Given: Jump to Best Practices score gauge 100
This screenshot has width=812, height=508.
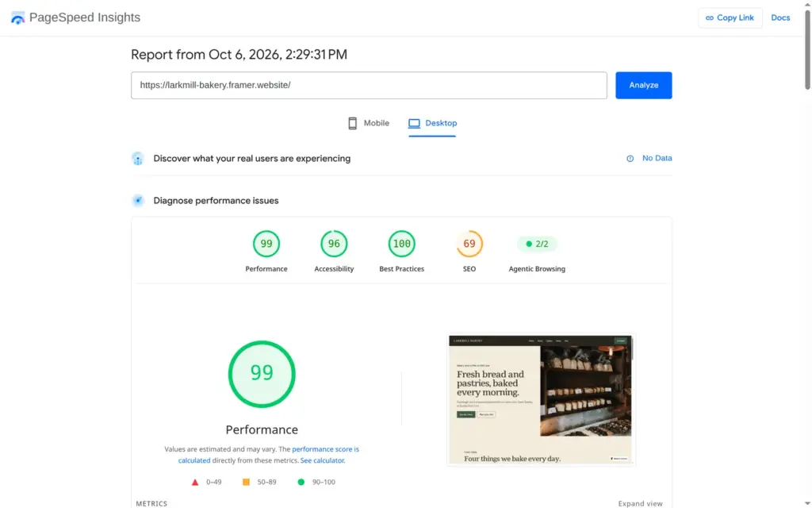Looking at the screenshot, I should [402, 244].
